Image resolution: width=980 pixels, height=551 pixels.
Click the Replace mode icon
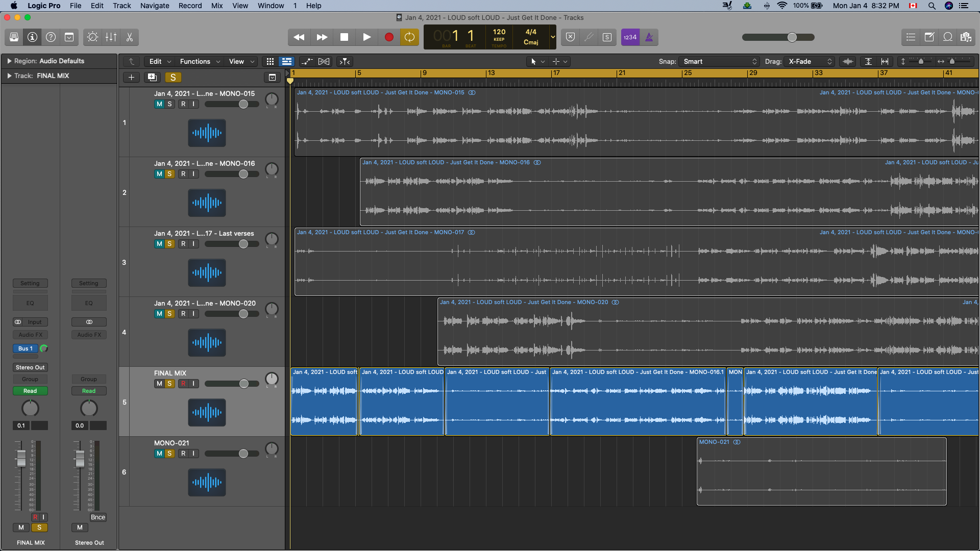click(571, 37)
